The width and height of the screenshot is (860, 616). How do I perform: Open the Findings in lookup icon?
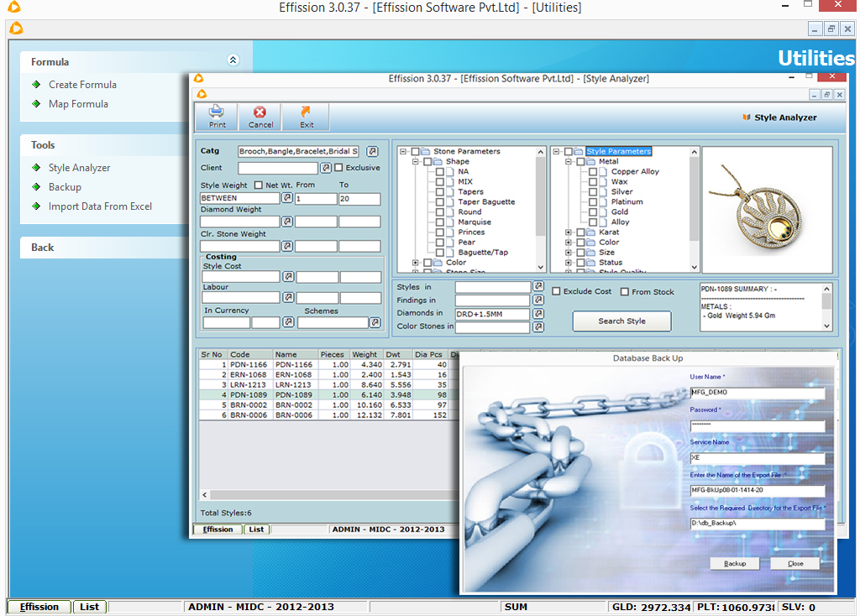(538, 300)
